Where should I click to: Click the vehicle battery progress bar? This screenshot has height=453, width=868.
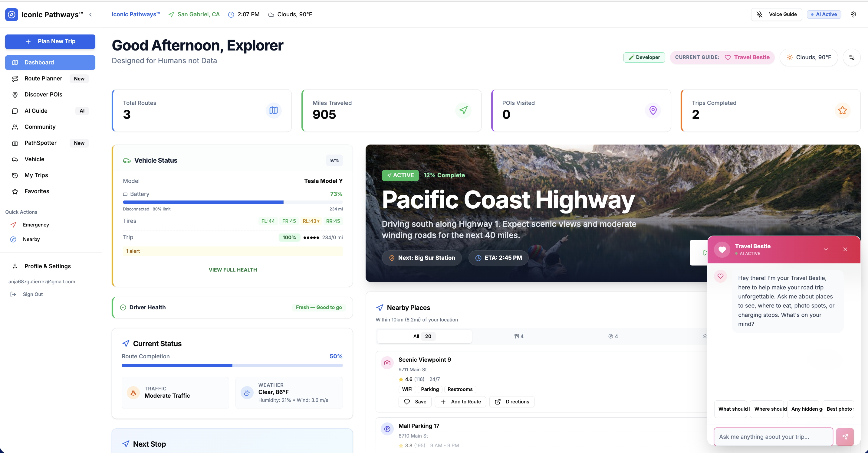pyautogui.click(x=232, y=202)
